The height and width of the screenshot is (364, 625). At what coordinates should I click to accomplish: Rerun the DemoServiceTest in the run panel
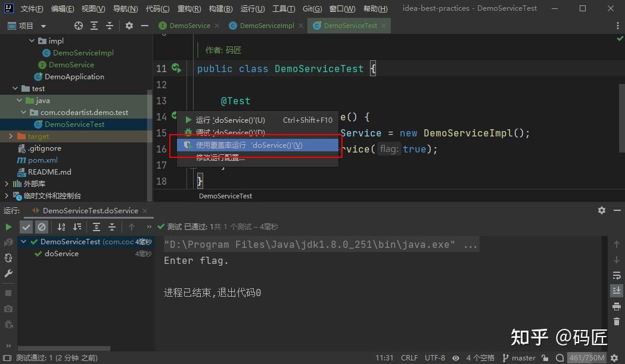point(8,227)
